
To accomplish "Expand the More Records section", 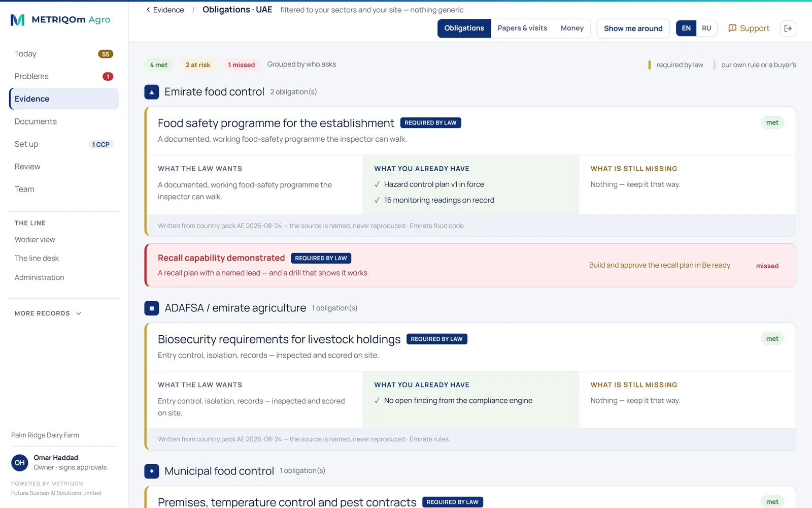I will 48,313.
